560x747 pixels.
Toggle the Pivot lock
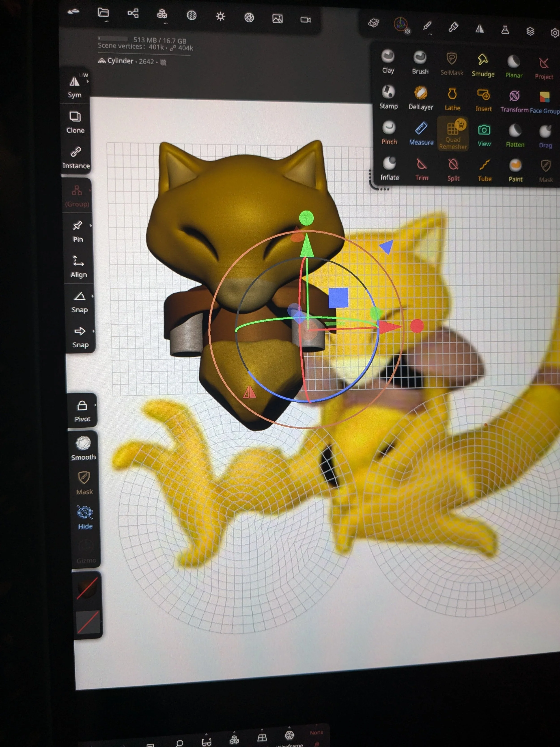(82, 411)
